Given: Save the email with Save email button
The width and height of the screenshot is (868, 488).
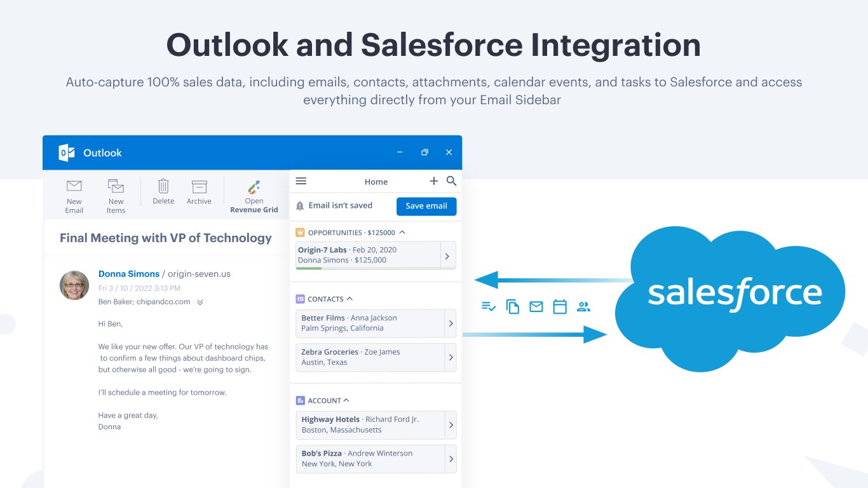Looking at the screenshot, I should click(x=426, y=206).
